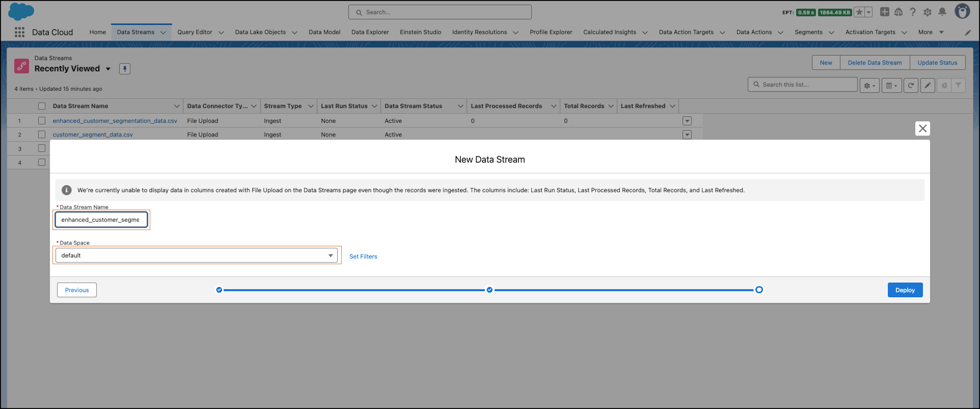Click the Search this list field
Image resolution: width=980 pixels, height=409 pixels.
coord(802,85)
